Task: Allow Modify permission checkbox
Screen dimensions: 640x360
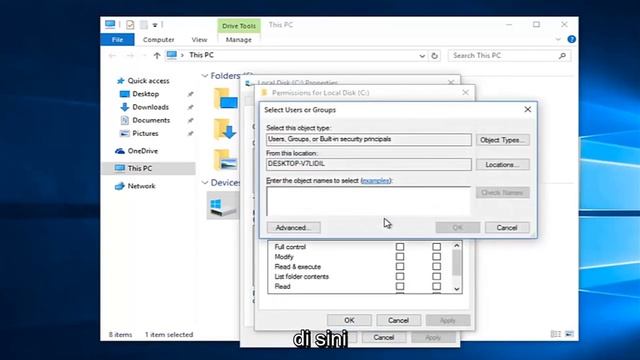Action: click(x=400, y=257)
